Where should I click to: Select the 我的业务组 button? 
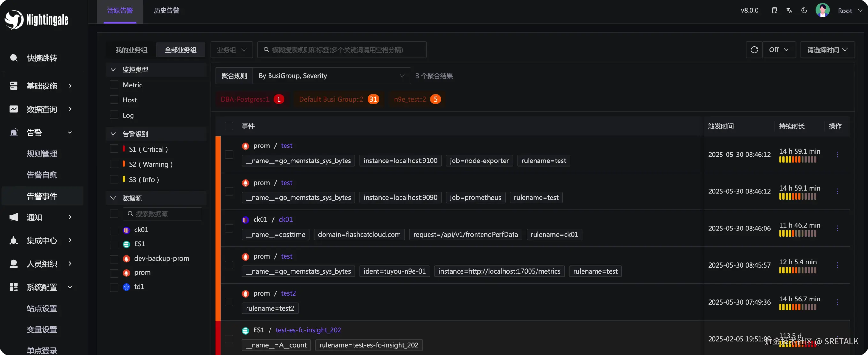(131, 50)
